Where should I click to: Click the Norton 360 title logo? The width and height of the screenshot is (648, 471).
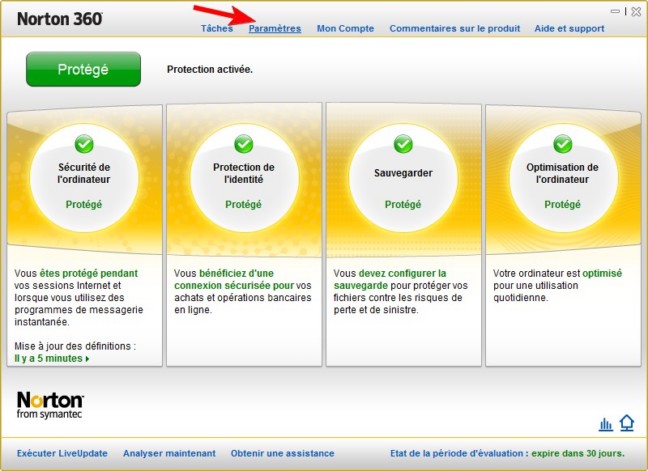point(60,19)
